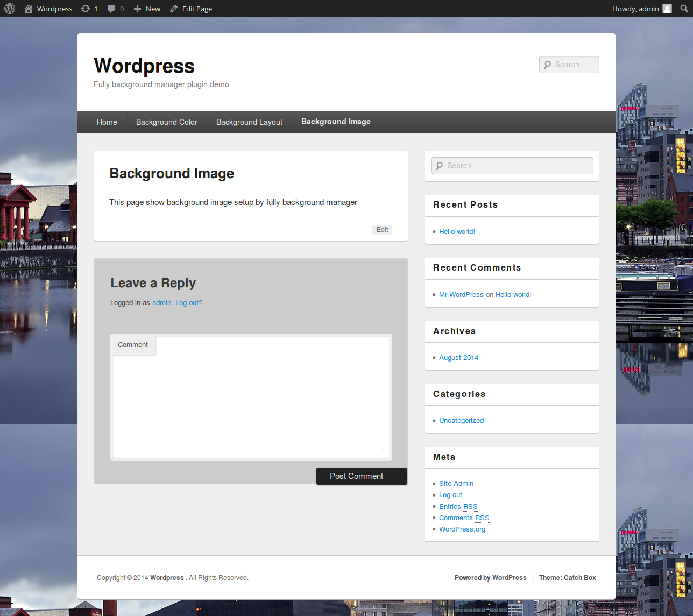Screen dimensions: 693x616
Task: Select the Home navigation item
Action: (x=107, y=122)
